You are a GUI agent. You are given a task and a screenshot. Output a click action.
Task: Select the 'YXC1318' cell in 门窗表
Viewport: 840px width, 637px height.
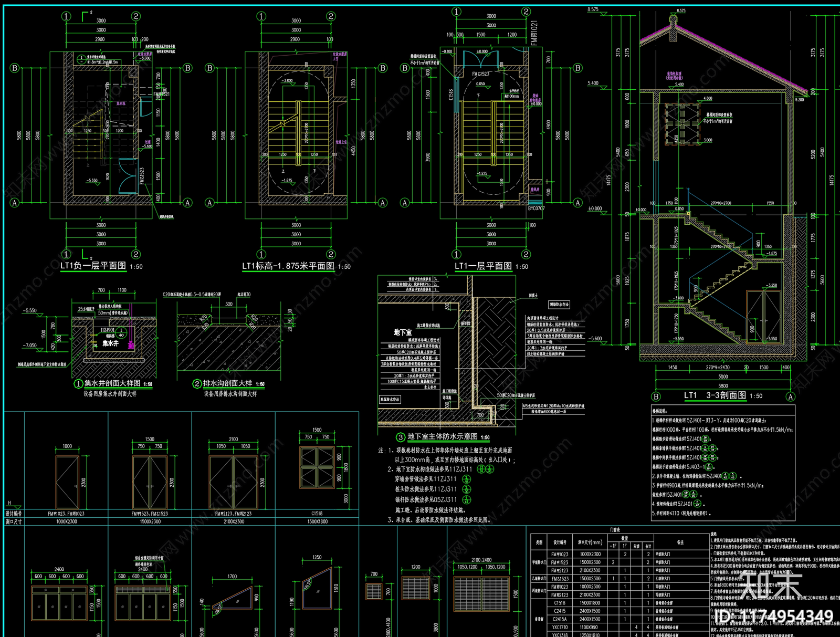[560, 635]
